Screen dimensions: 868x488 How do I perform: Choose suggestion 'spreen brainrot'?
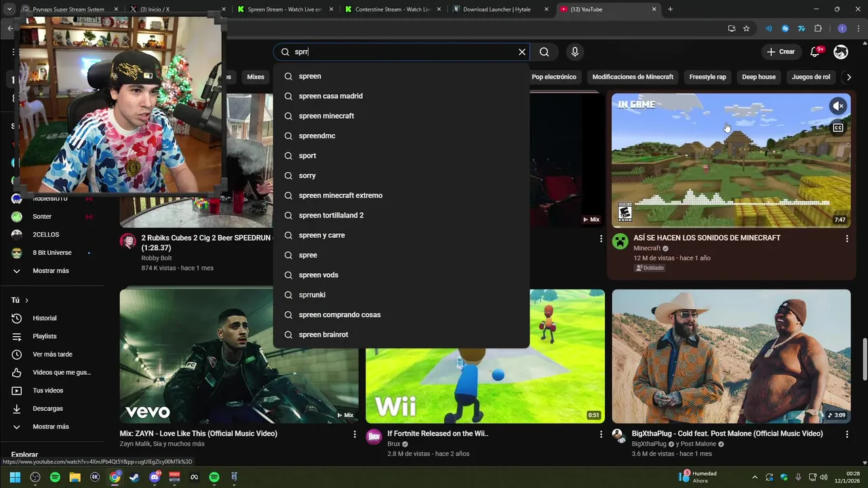tap(401, 335)
